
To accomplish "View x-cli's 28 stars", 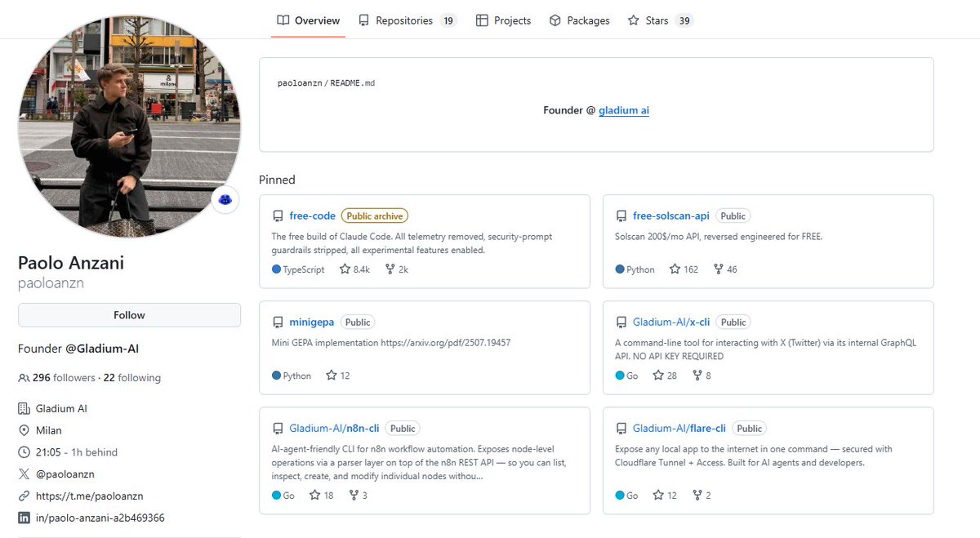I will point(664,376).
